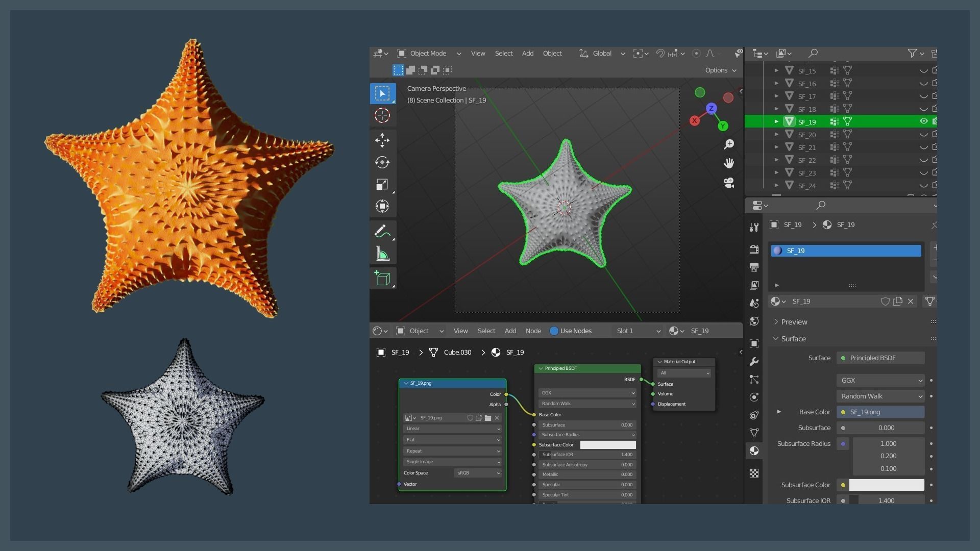Select the Measure tool
Screen dimensions: 980x551
(x=382, y=254)
